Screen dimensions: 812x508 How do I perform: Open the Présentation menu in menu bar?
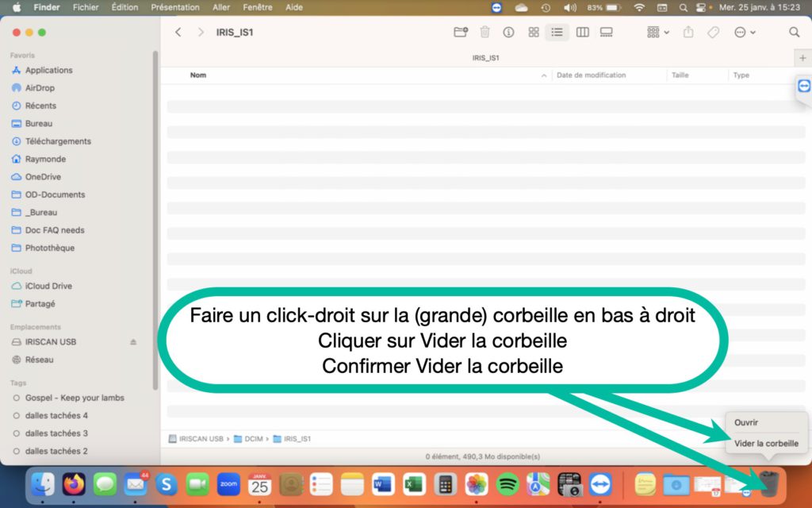click(x=174, y=7)
